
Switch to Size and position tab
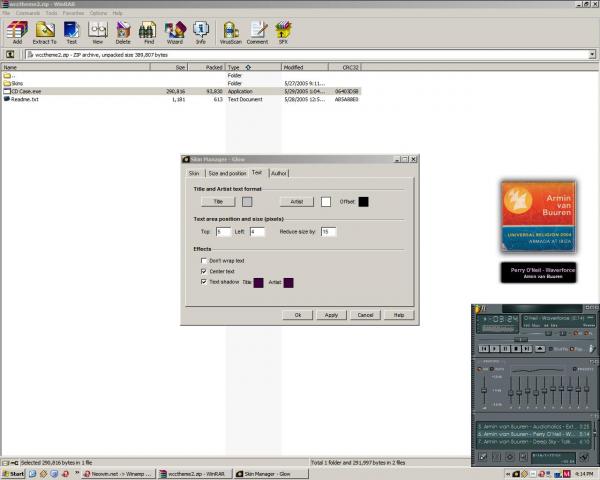tap(227, 173)
